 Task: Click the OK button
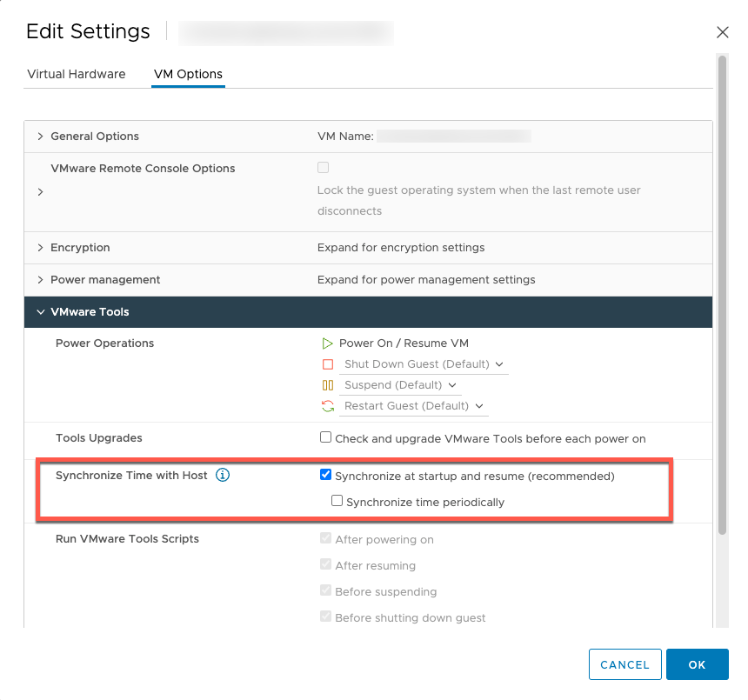697,664
